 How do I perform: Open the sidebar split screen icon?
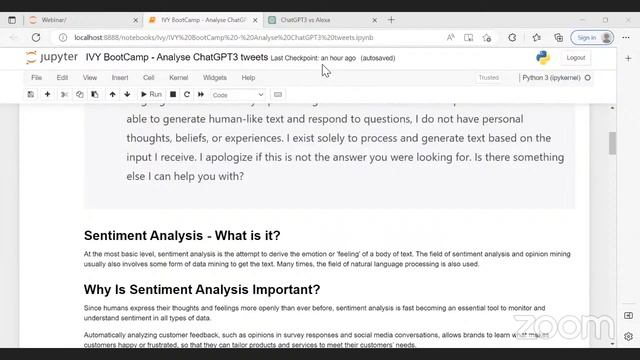pos(628,316)
